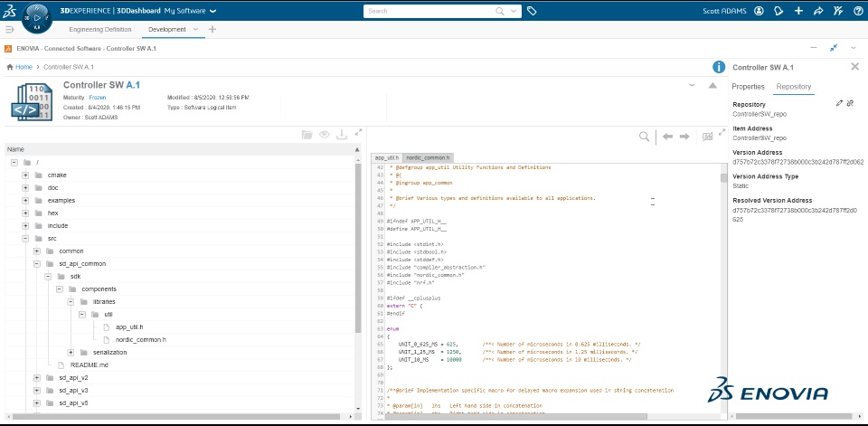Expand the file tree panel to fullscreen

click(359, 132)
